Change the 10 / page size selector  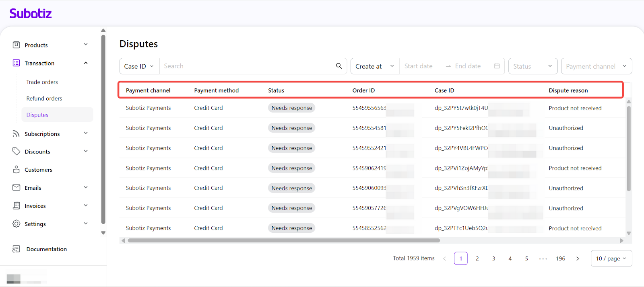coord(611,258)
